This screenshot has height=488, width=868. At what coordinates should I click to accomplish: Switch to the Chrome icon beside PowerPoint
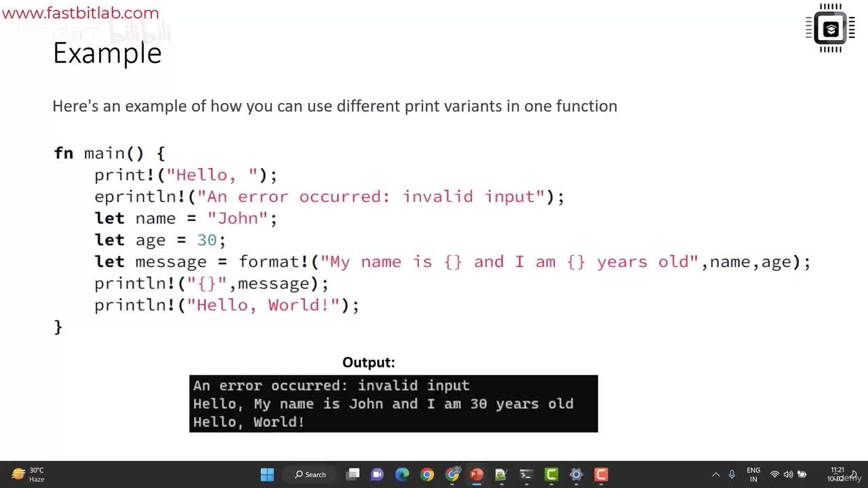pyautogui.click(x=452, y=474)
